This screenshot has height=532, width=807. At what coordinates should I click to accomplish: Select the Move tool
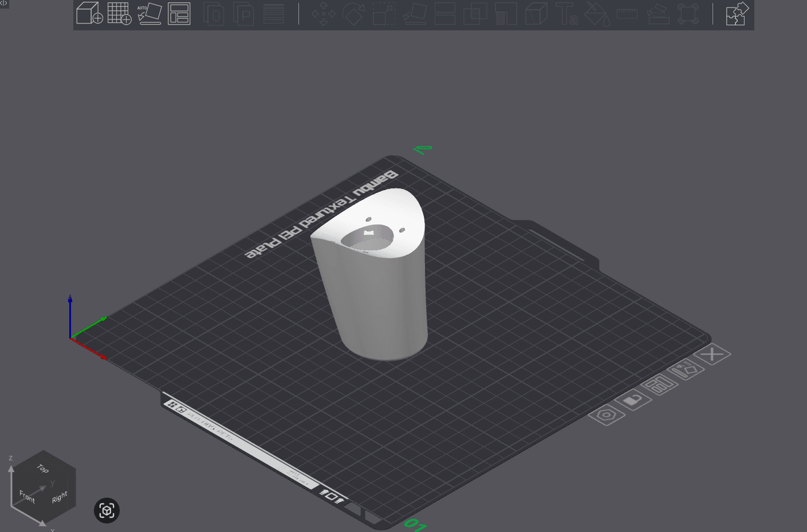(323, 14)
